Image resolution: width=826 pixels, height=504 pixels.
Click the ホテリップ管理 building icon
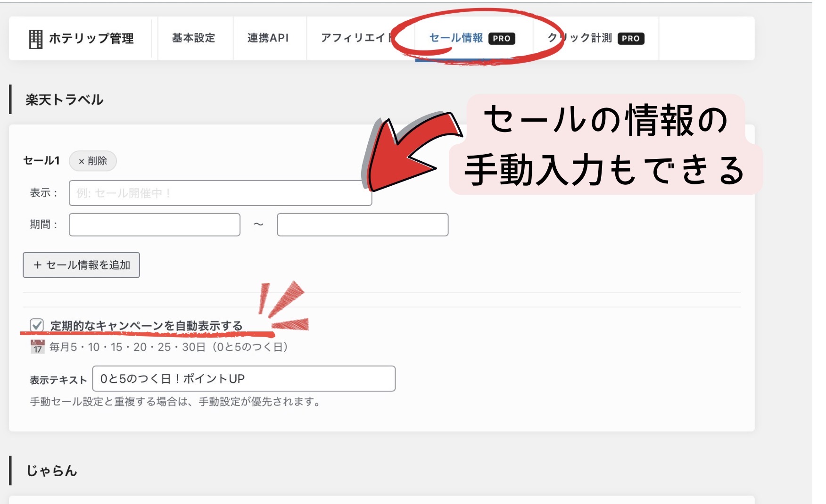pyautogui.click(x=36, y=39)
